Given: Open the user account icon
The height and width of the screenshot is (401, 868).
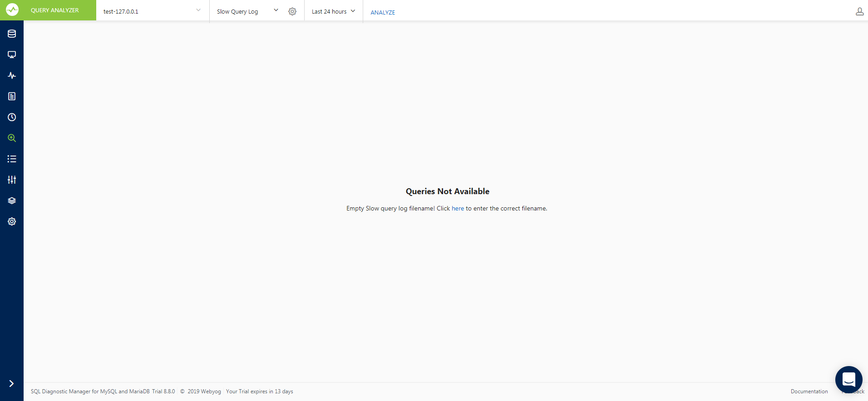Looking at the screenshot, I should [x=859, y=11].
